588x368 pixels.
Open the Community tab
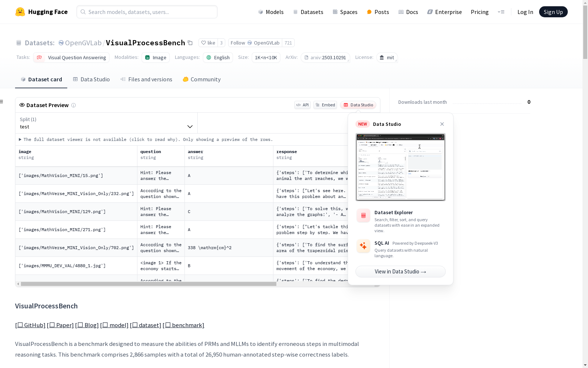click(x=202, y=79)
